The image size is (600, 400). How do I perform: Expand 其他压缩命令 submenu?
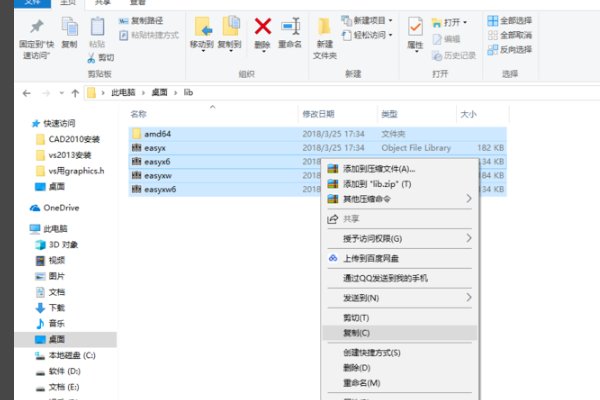(399, 199)
